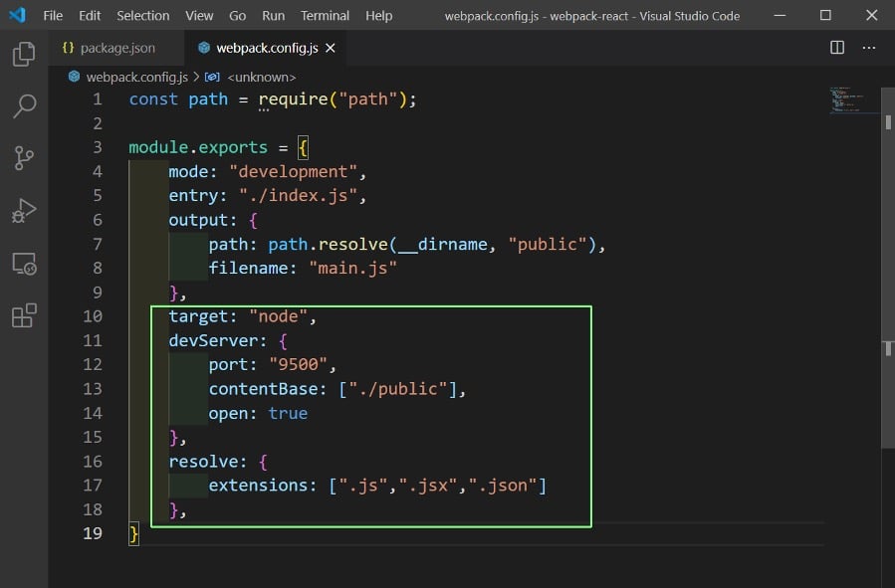Viewport: 895px width, 588px height.
Task: Click line number 19 in gutter
Action: pos(93,533)
